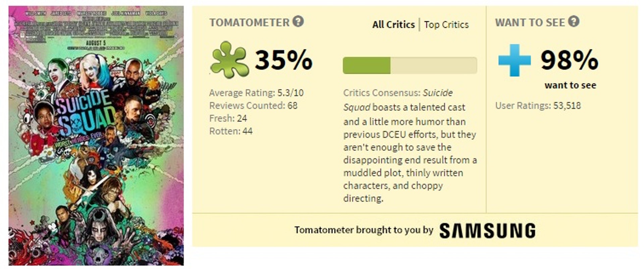
Task: Switch to the Top Critics tab
Action: point(446,25)
